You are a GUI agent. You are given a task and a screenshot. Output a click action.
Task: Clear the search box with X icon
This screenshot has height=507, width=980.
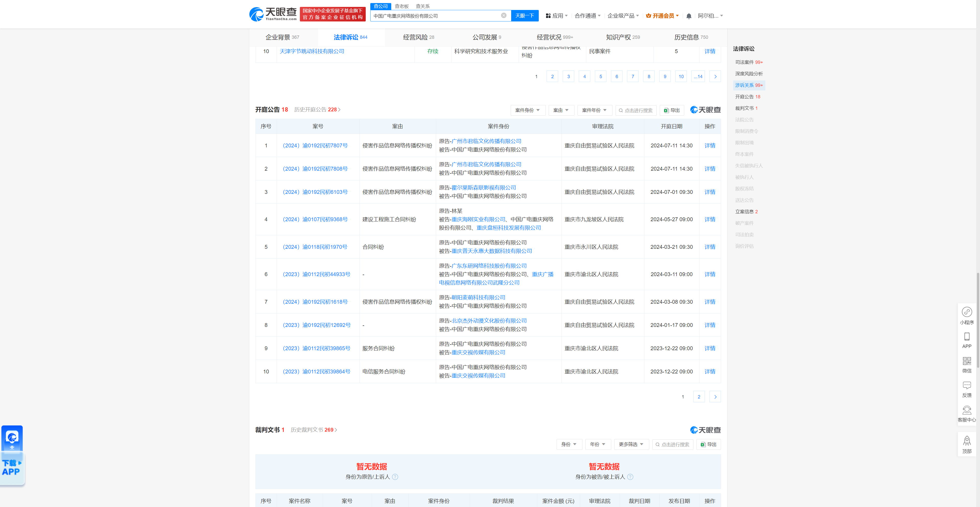(503, 16)
